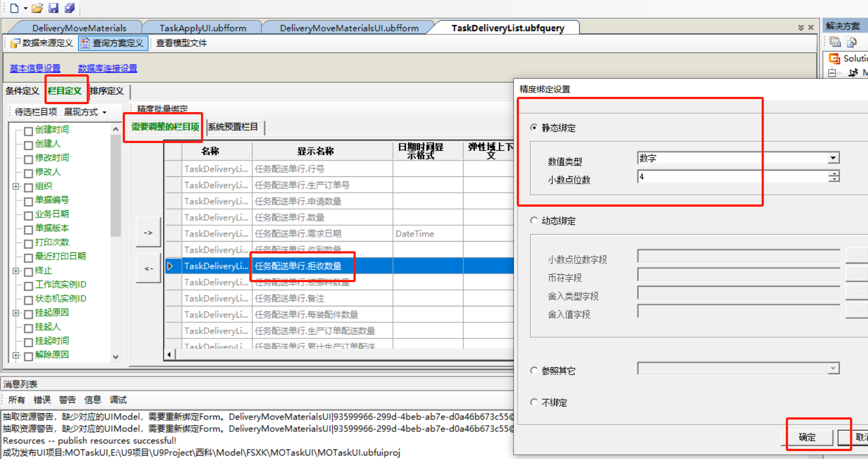Open the 基本信息设置 link
Screen dimensions: 868x459
pos(35,68)
